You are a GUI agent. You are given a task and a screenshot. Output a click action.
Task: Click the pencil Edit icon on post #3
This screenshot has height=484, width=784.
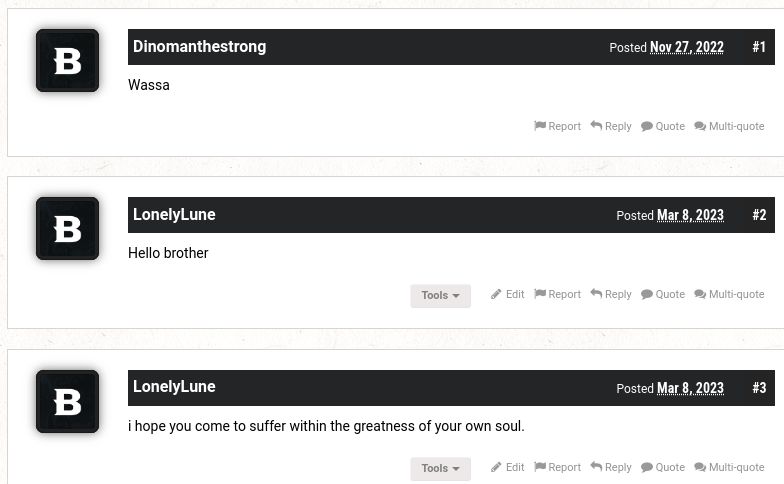496,467
